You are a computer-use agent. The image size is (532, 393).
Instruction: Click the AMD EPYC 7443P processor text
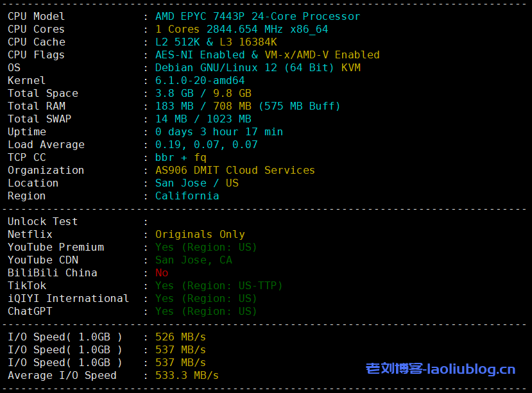(257, 17)
